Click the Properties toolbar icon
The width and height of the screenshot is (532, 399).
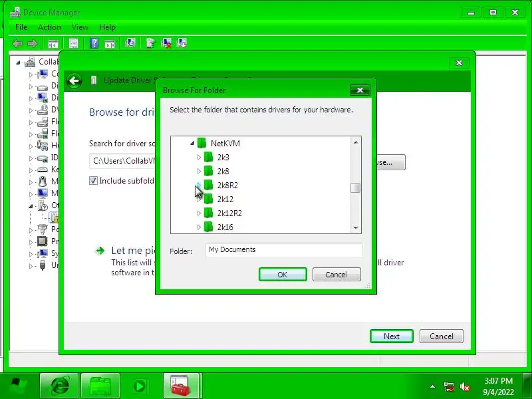point(73,43)
